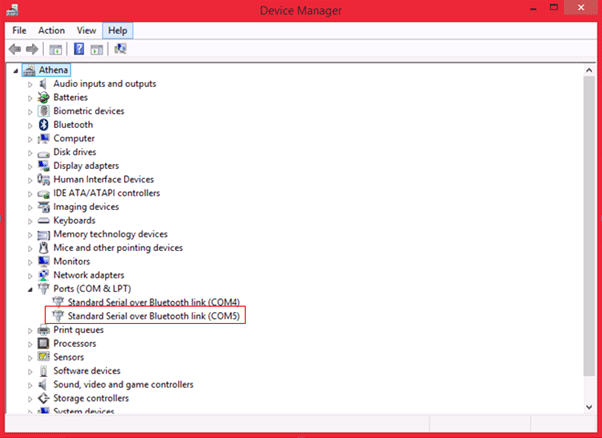Viewport: 602px width, 438px height.
Task: Click the Processors category icon
Action: 44,343
